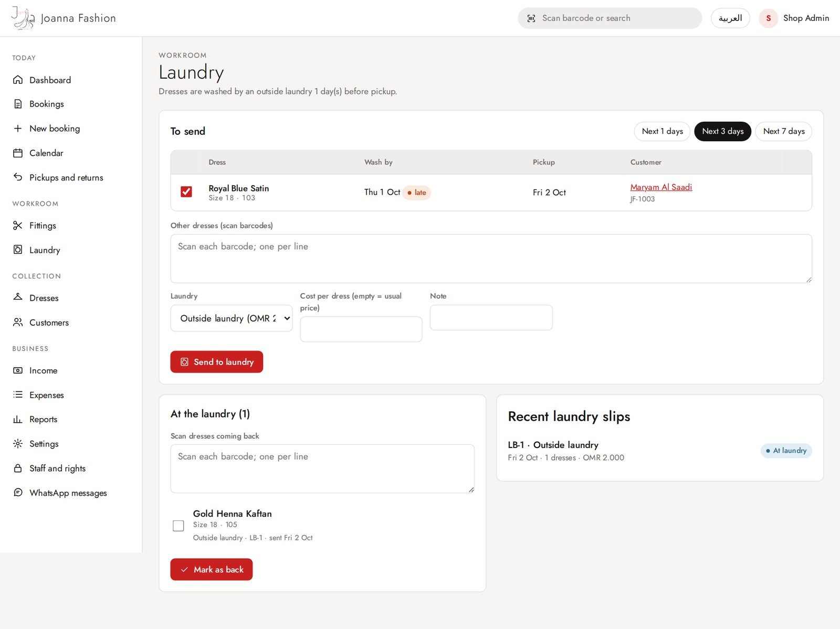Click the Fittings scissors icon
This screenshot has height=629, width=840.
point(18,226)
